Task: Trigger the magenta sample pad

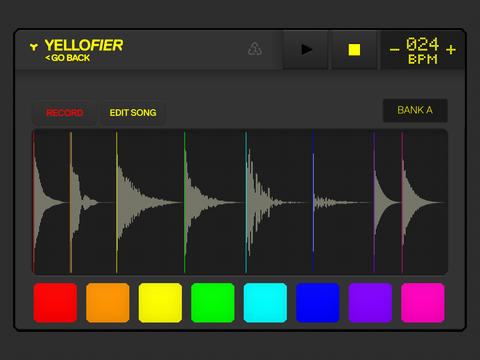Action: pyautogui.click(x=423, y=303)
